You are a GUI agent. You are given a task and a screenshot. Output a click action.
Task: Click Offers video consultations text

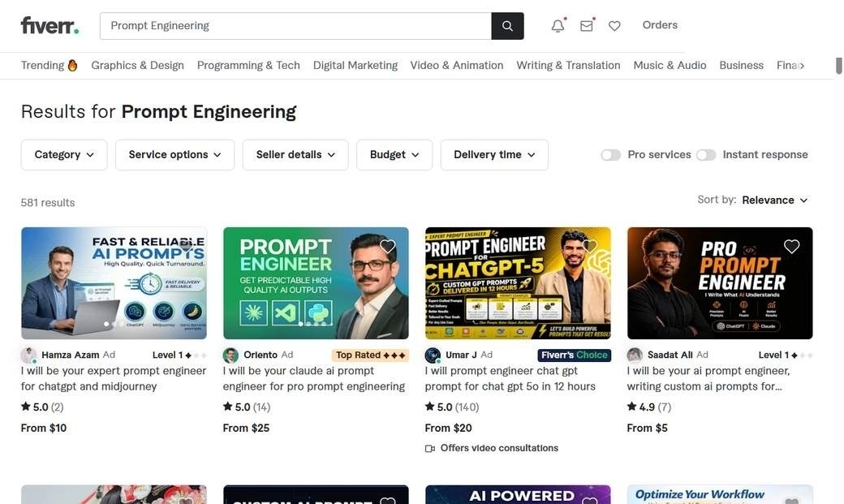[x=500, y=448]
